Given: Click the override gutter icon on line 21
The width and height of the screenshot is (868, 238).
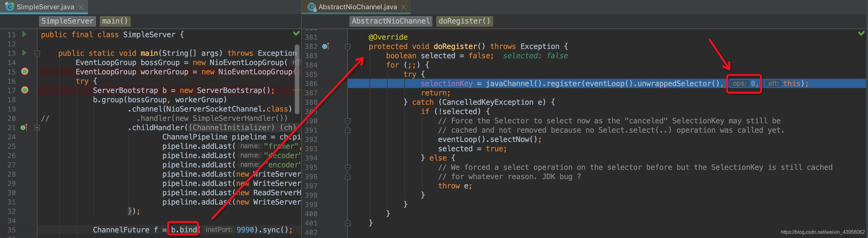Looking at the screenshot, I should point(24,127).
